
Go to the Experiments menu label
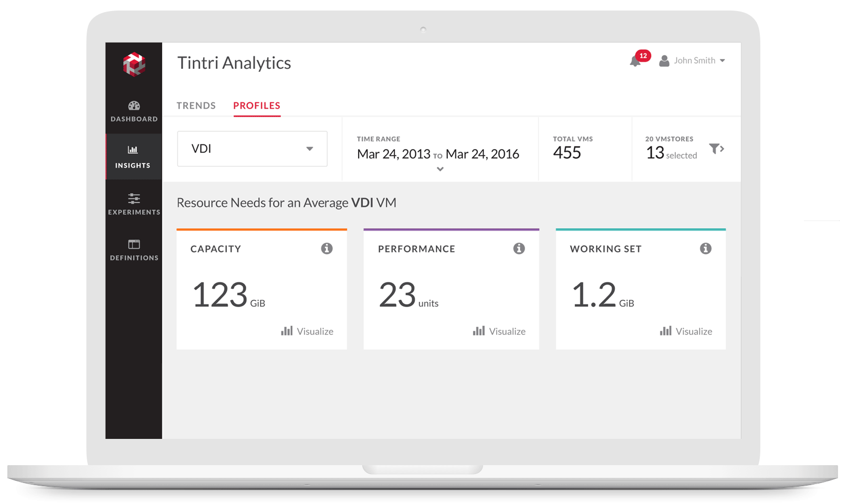click(x=134, y=212)
